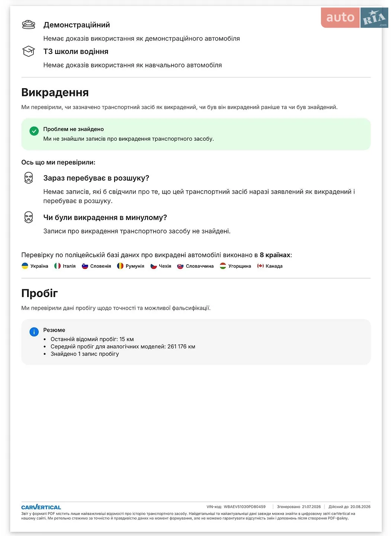
Task: Click the Canada flag icon
Action: (x=260, y=266)
